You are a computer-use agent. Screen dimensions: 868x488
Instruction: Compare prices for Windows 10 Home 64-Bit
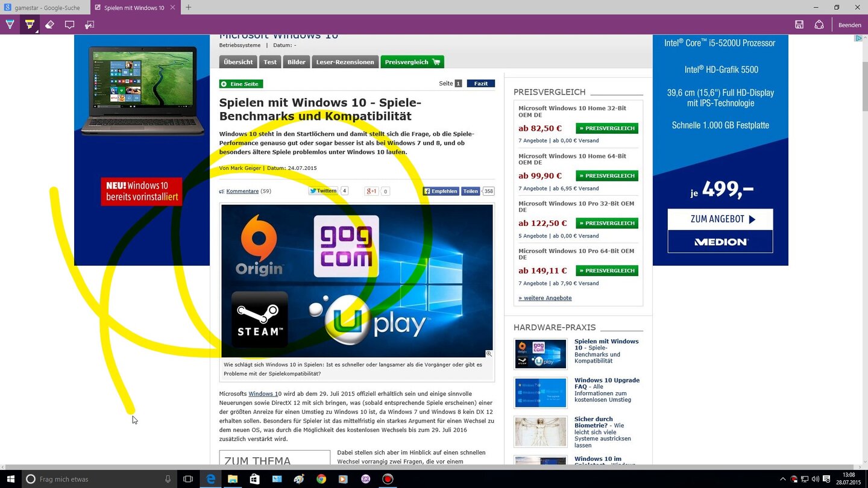[x=607, y=176]
